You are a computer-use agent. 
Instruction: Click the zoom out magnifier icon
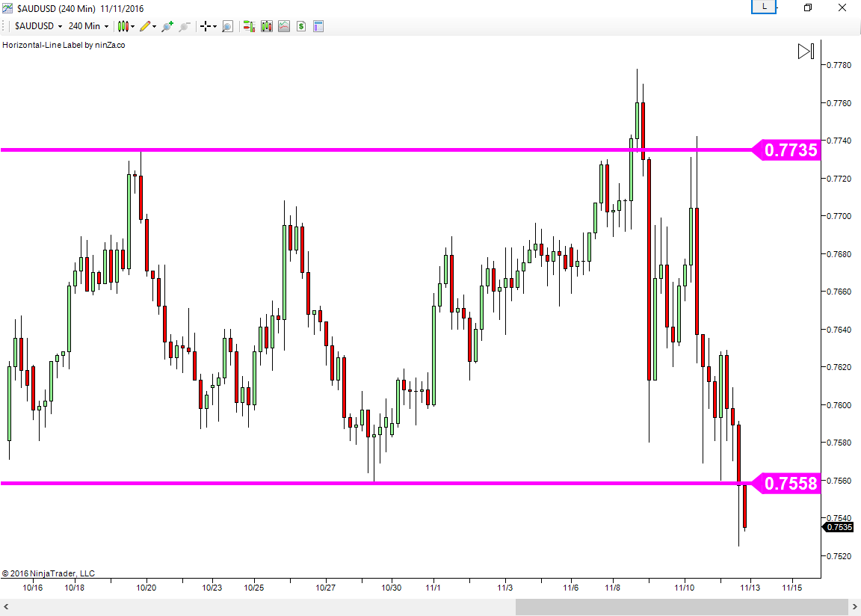tap(185, 26)
